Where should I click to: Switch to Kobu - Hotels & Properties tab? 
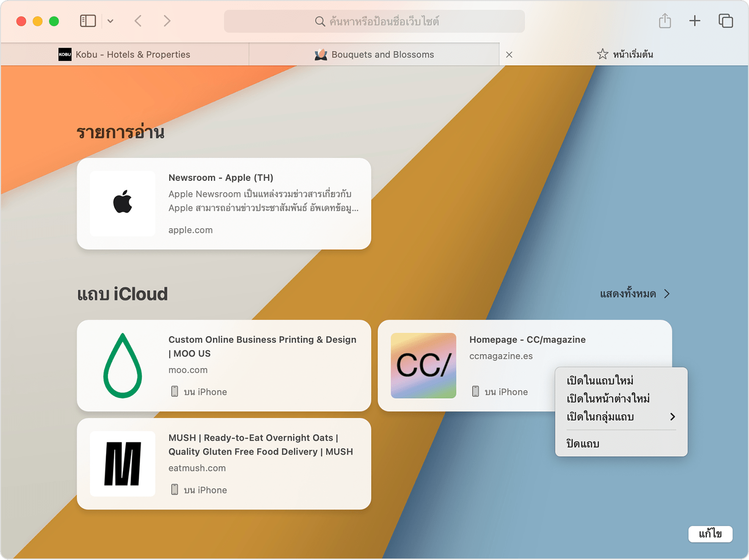tap(125, 54)
